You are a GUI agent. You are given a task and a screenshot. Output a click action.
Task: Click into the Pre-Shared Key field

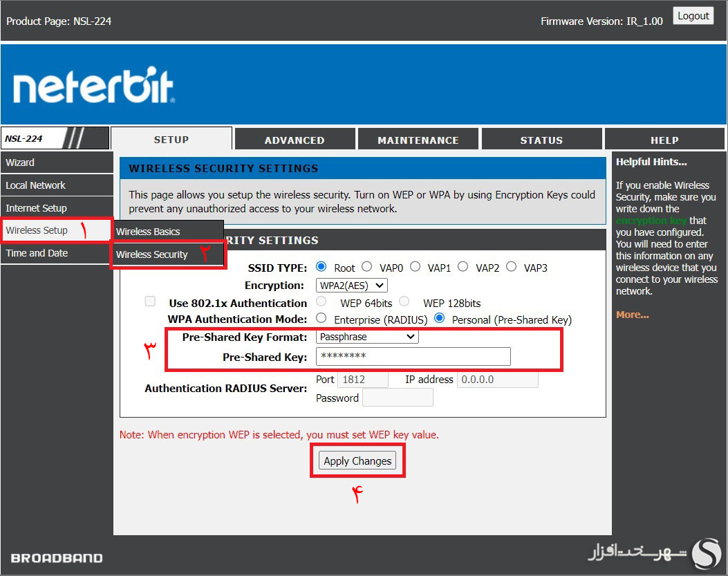click(413, 356)
